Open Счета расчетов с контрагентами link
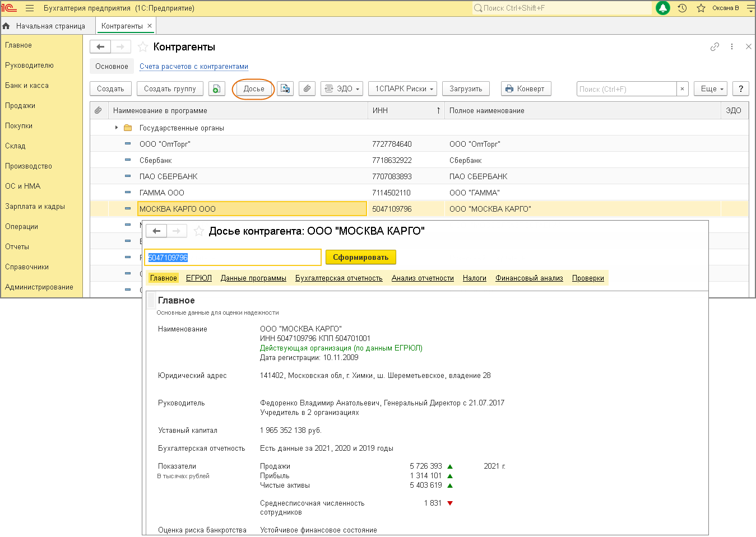Viewport: 756px width, 537px height. coord(194,66)
